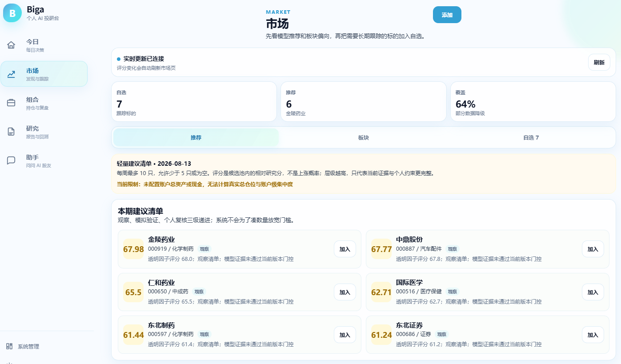Image resolution: width=621 pixels, height=364 pixels.
Task: Click the blue 添加 button
Action: coord(447,15)
